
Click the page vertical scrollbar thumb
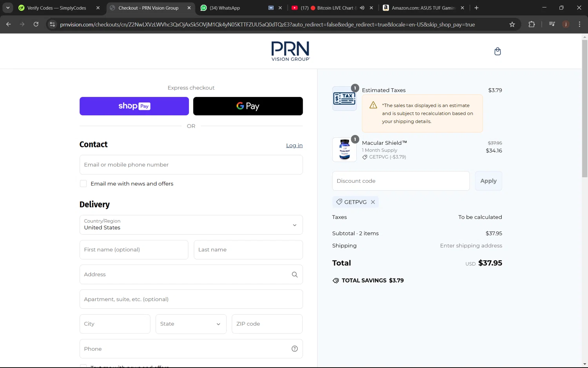pyautogui.click(x=584, y=108)
